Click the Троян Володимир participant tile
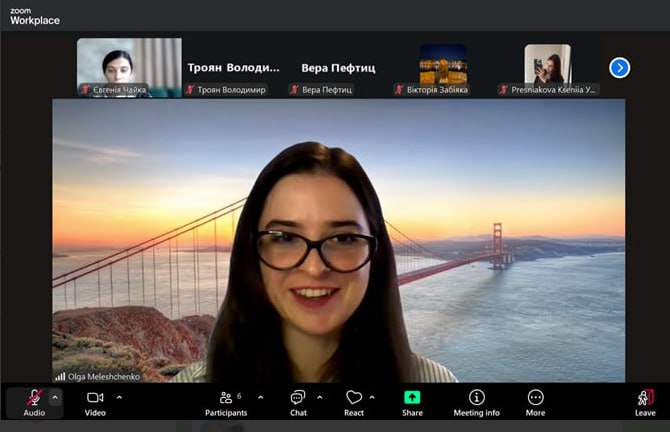This screenshot has width=670, height=432. [x=233, y=68]
